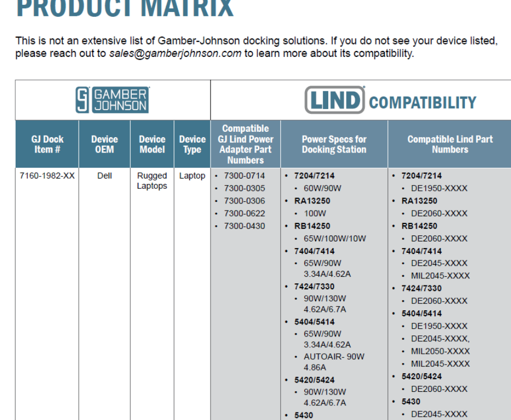The height and width of the screenshot is (420, 511).
Task: Click the 'GJ Dock Item #' column header
Action: [x=47, y=144]
